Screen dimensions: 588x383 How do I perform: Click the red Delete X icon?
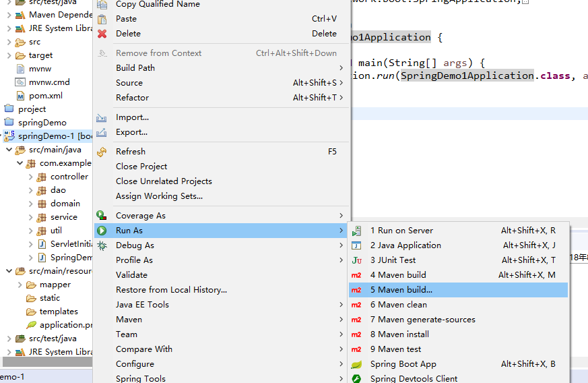pyautogui.click(x=102, y=34)
